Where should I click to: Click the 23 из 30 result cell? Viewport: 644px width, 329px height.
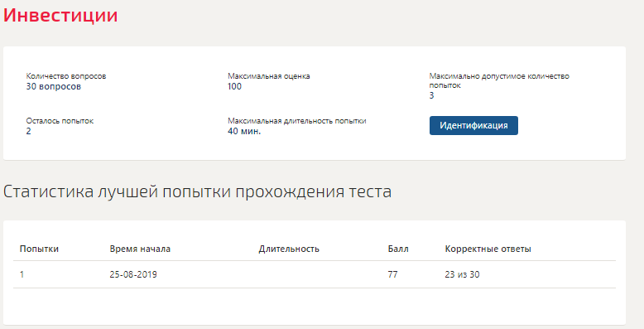pos(462,274)
